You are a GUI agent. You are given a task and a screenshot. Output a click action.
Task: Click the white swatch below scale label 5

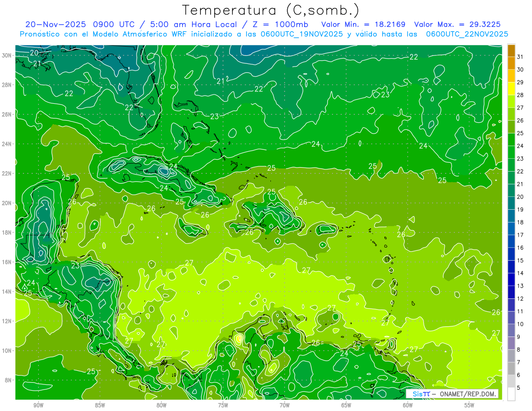(511, 394)
